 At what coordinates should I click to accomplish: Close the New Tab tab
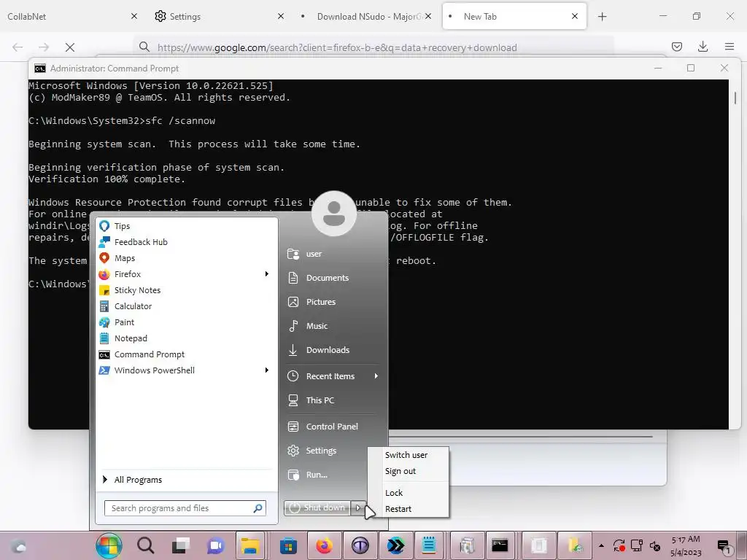click(575, 16)
